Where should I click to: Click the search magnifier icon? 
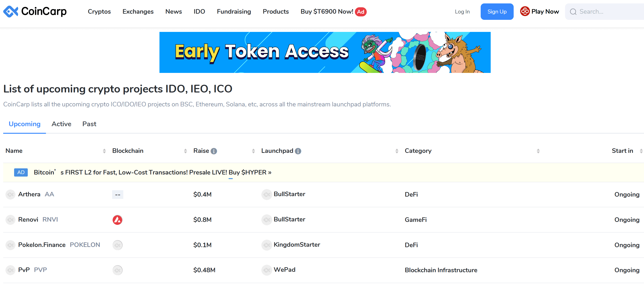573,12
